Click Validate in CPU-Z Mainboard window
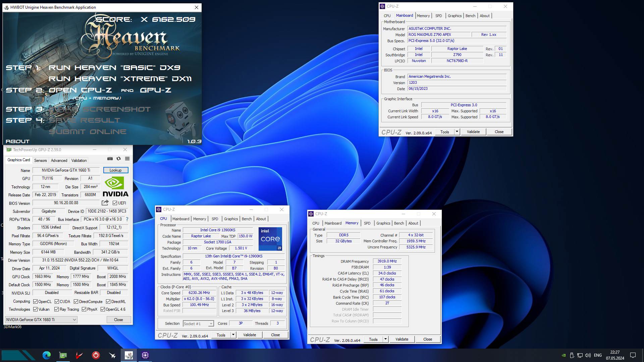Viewport: 644px width, 362px height. pos(473,132)
